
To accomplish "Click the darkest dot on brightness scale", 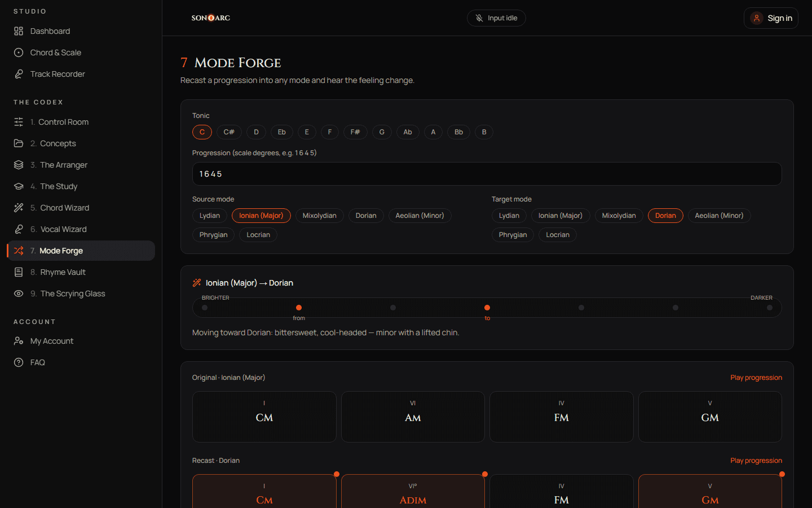I will pyautogui.click(x=770, y=308).
